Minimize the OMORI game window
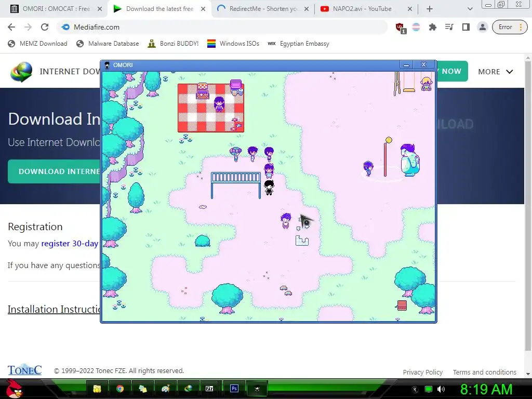 click(406, 65)
